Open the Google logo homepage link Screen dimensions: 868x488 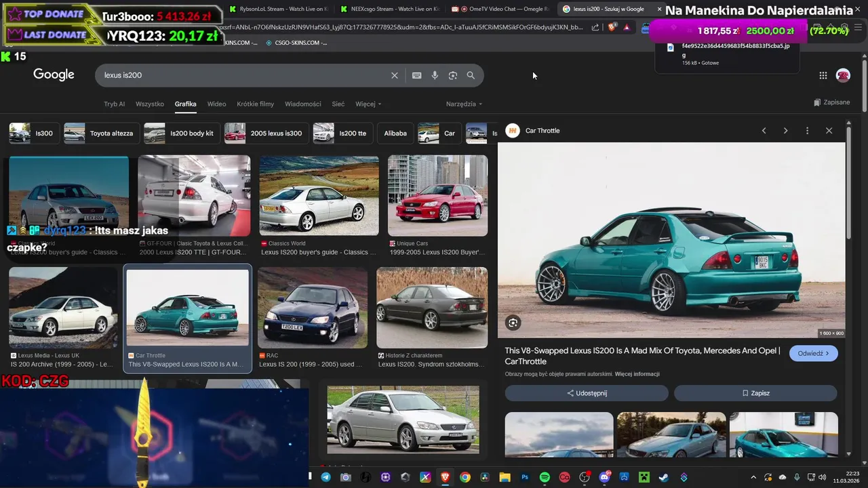coord(54,75)
